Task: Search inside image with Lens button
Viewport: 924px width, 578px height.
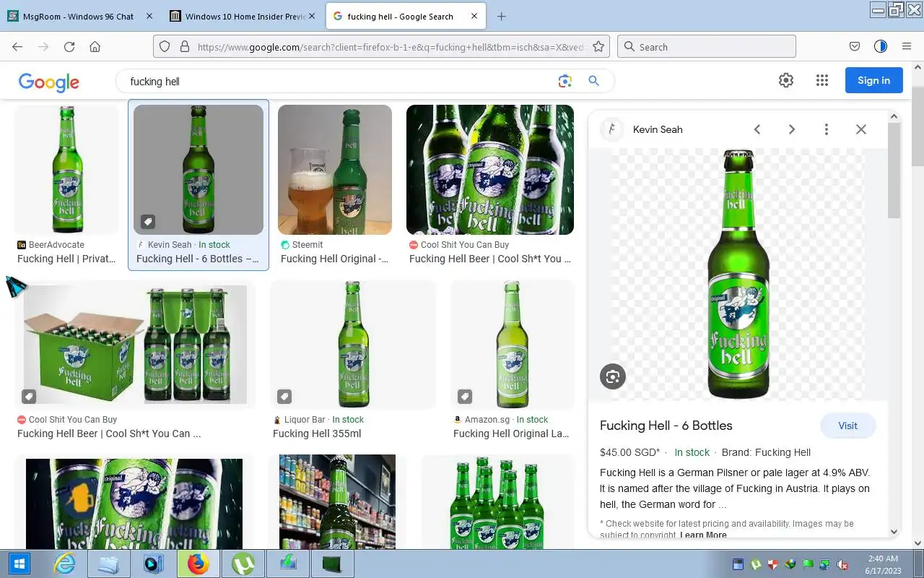Action: (x=613, y=376)
